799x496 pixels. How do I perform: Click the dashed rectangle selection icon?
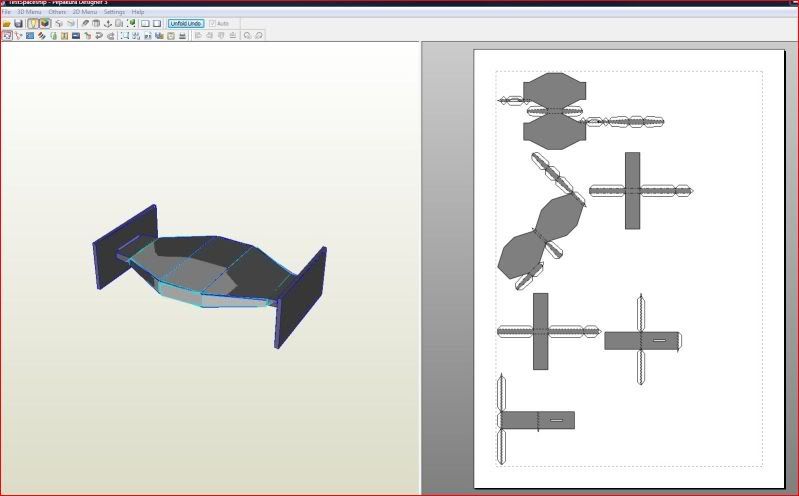[x=124, y=36]
